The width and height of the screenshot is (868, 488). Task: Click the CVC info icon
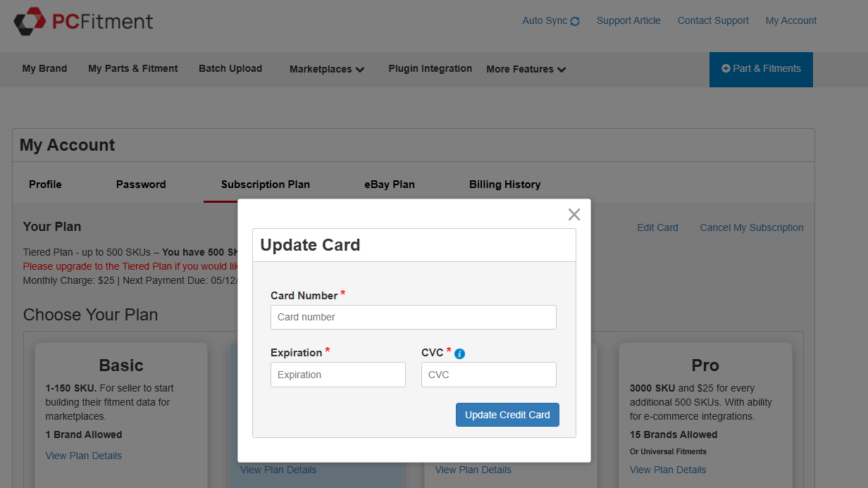click(459, 353)
